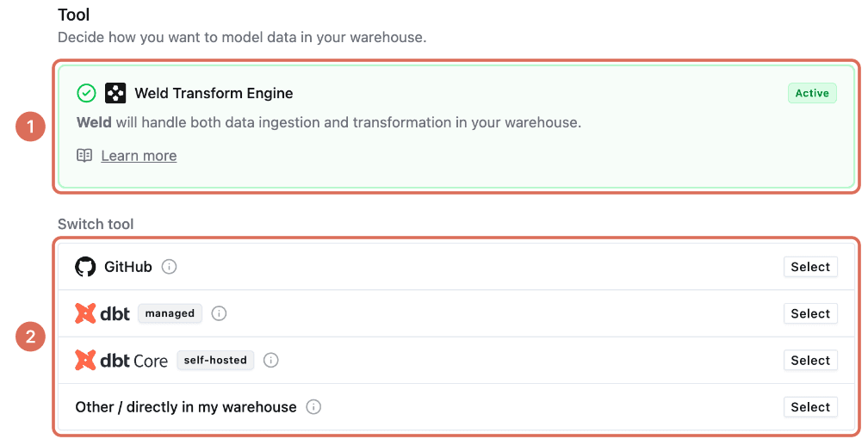The width and height of the screenshot is (868, 439).
Task: Click the Weld Transform Engine logo icon
Action: pos(115,93)
